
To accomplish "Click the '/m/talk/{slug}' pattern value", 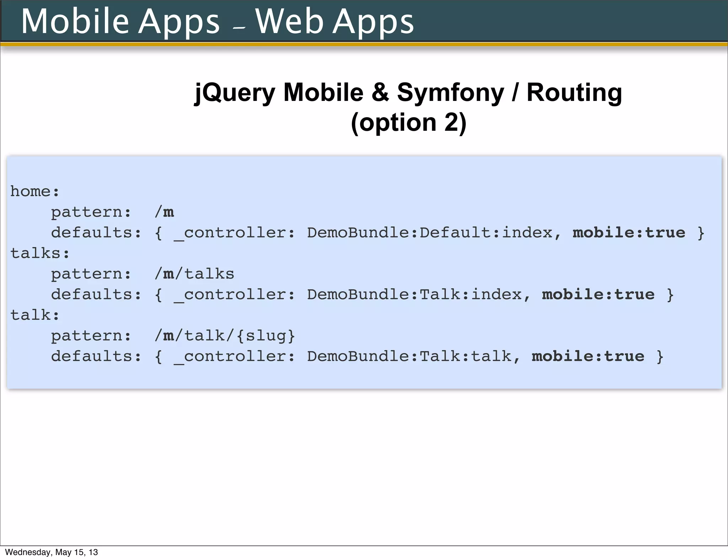I will click(225, 336).
